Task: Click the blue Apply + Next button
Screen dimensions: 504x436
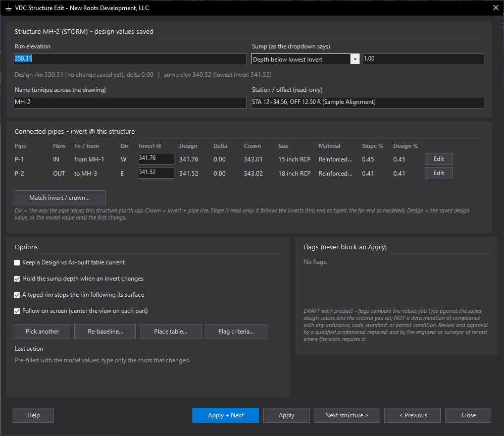Action: coord(226,415)
